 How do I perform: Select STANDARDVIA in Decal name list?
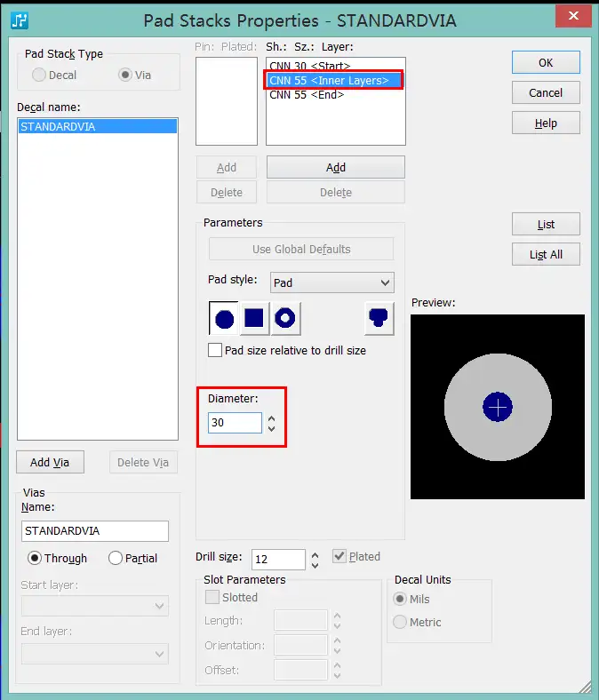(98, 126)
